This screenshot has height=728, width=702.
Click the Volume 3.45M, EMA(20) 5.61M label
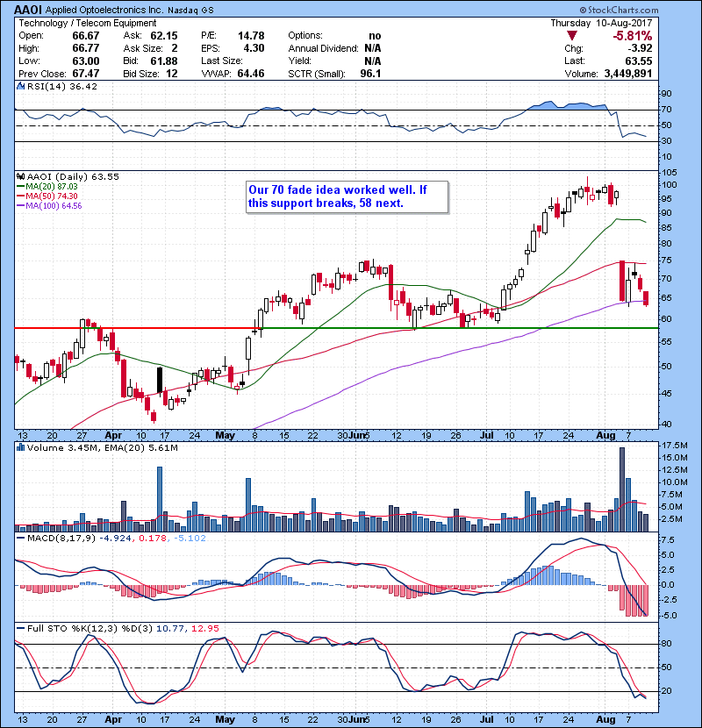click(x=102, y=448)
